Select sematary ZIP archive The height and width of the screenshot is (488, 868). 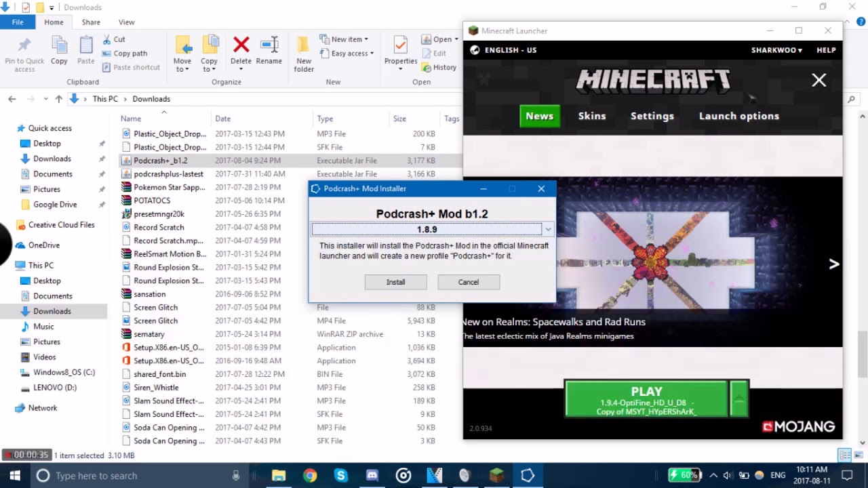[149, 334]
